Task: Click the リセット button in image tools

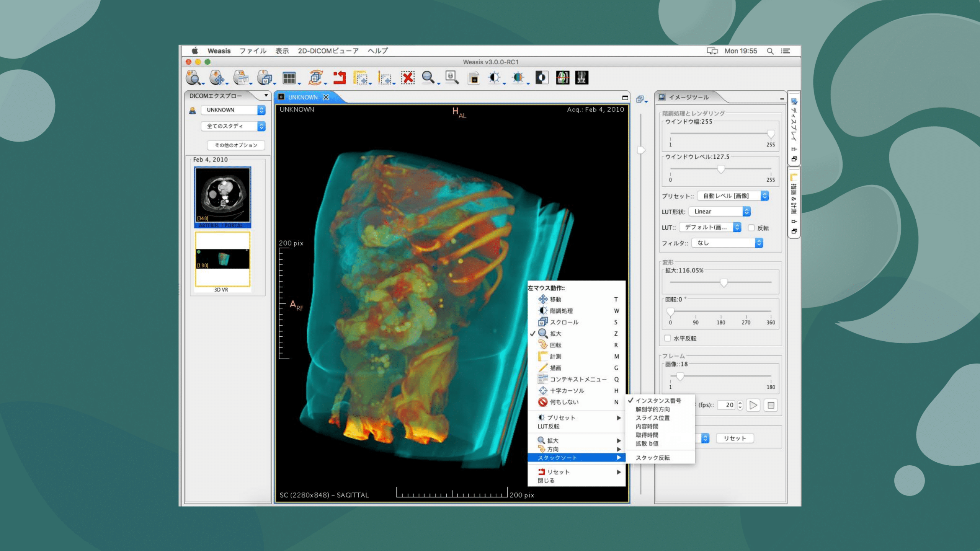Action: [x=735, y=439]
